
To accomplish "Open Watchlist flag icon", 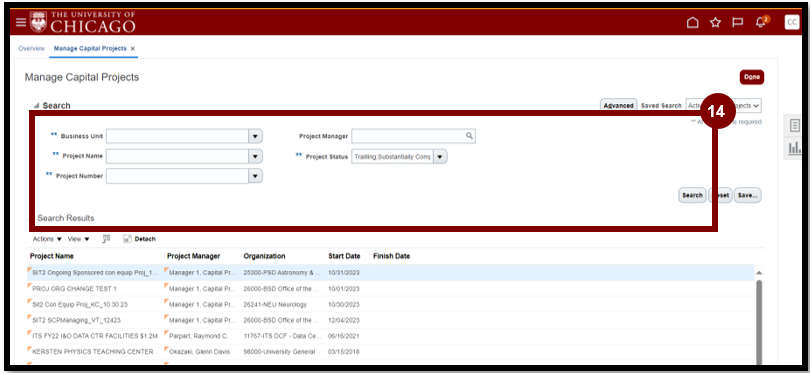I will (737, 22).
